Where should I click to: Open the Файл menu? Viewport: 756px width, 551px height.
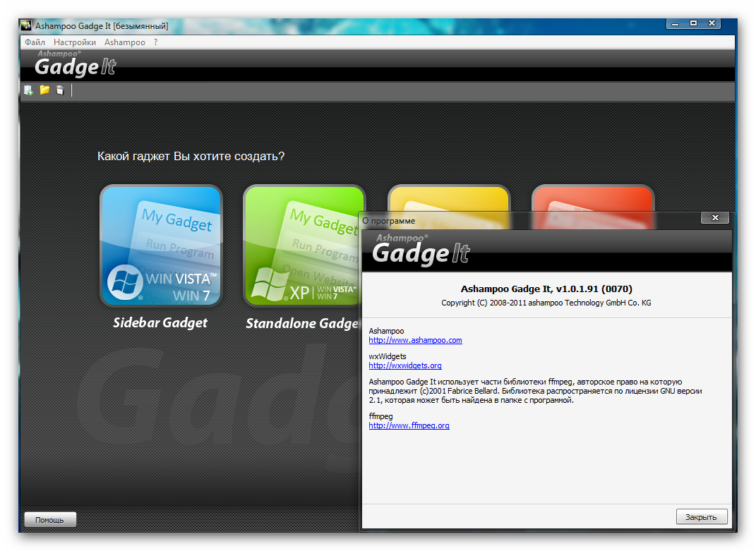tap(35, 42)
